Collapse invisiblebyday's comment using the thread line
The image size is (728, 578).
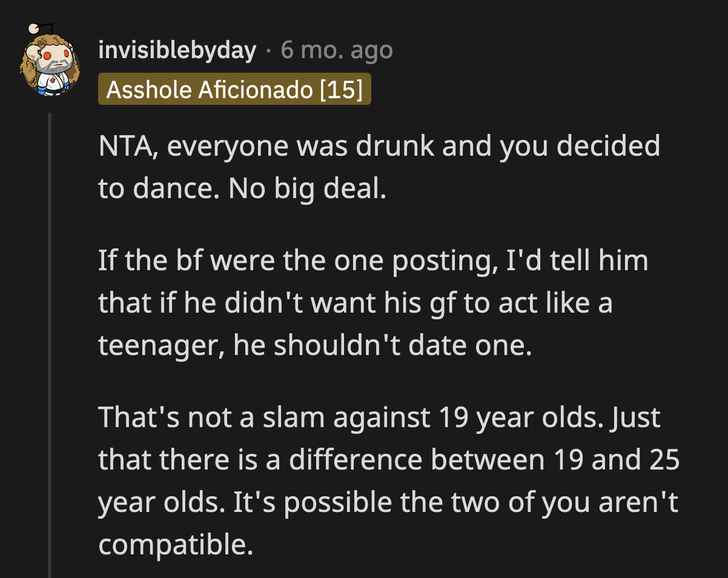[48, 333]
